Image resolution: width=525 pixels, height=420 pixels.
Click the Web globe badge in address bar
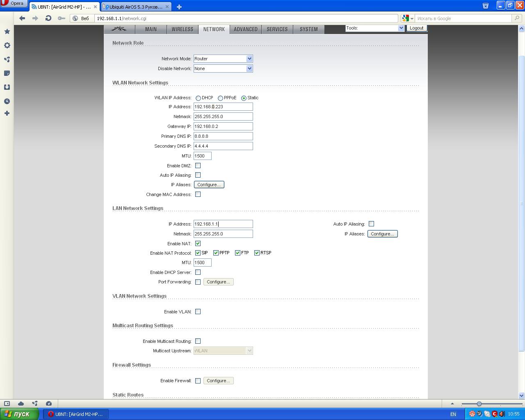pyautogui.click(x=81, y=18)
